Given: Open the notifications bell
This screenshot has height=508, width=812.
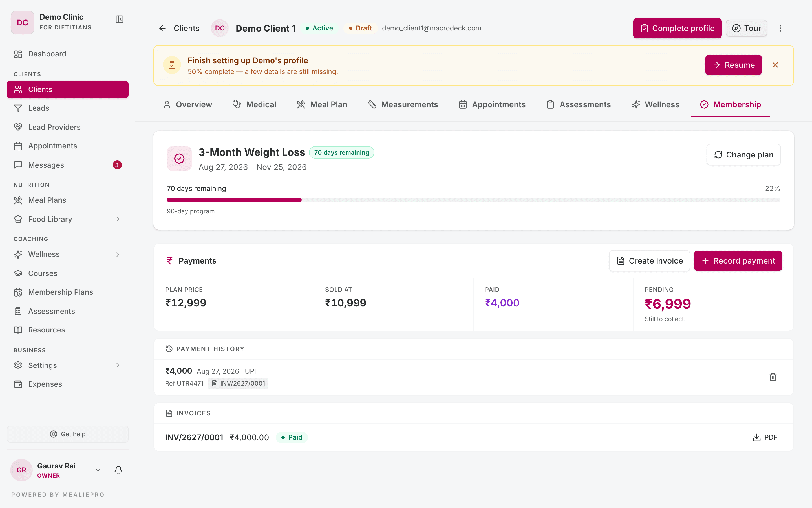Looking at the screenshot, I should (118, 470).
